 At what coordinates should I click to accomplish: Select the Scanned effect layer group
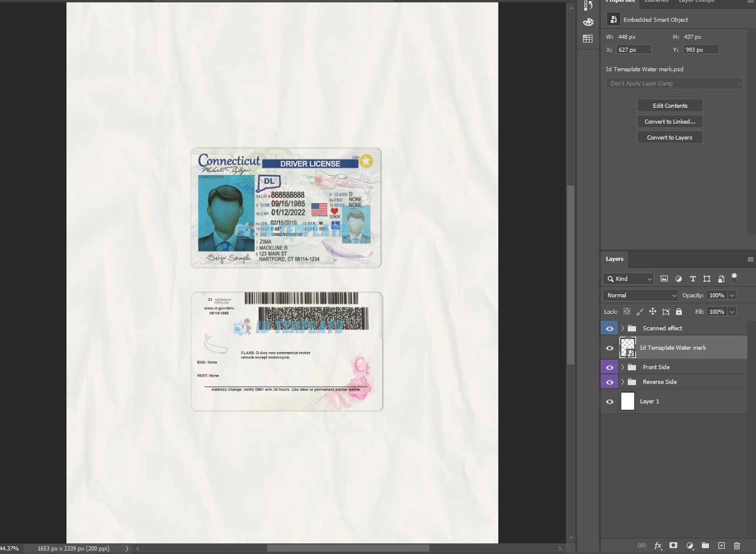pyautogui.click(x=674, y=329)
